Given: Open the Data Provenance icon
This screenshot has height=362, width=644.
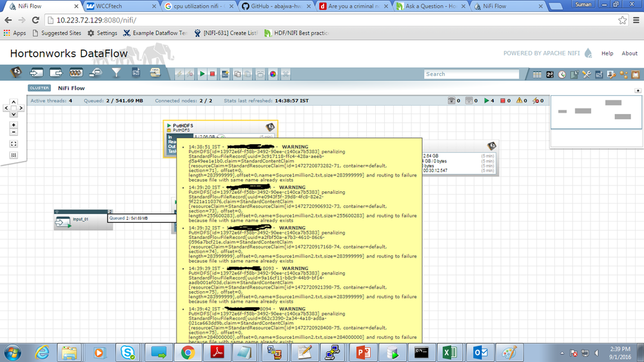Looking at the screenshot, I should 574,74.
